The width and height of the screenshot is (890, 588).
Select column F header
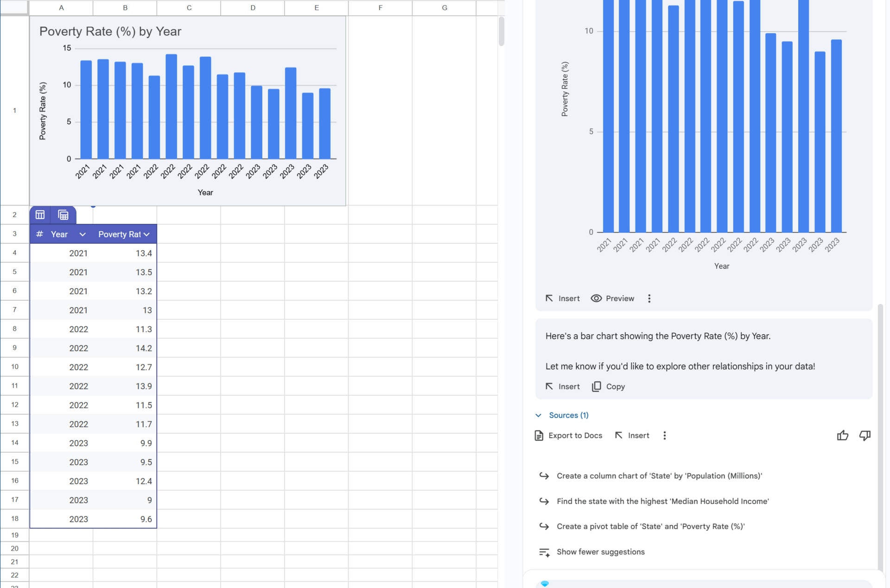coord(380,8)
